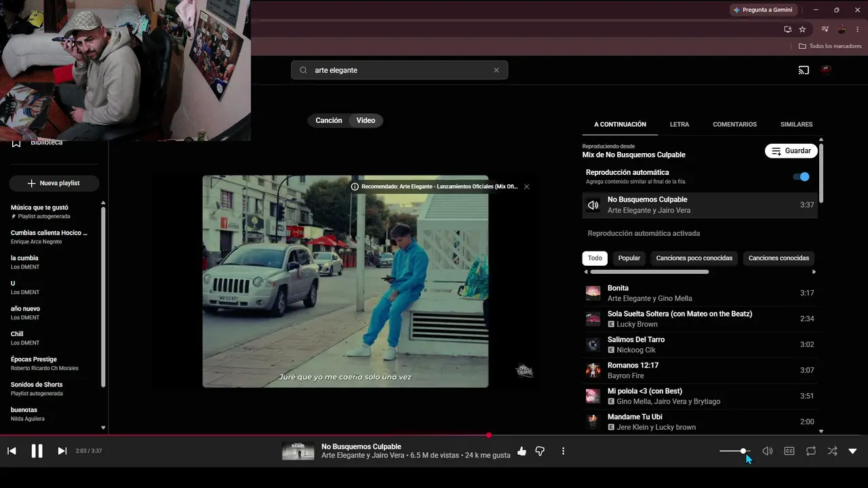Open the A CONTINUACIÓN tab
Image resolution: width=868 pixels, height=488 pixels.
tap(620, 125)
